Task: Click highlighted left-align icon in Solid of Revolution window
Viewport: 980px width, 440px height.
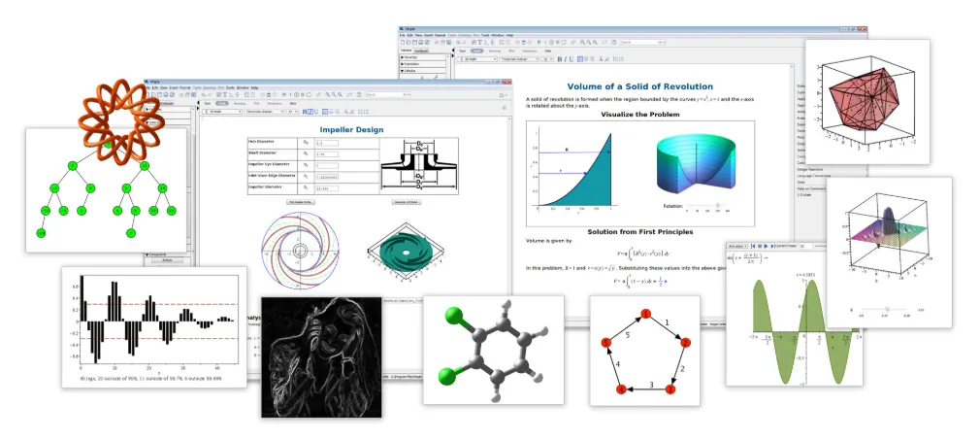Action: [580, 59]
